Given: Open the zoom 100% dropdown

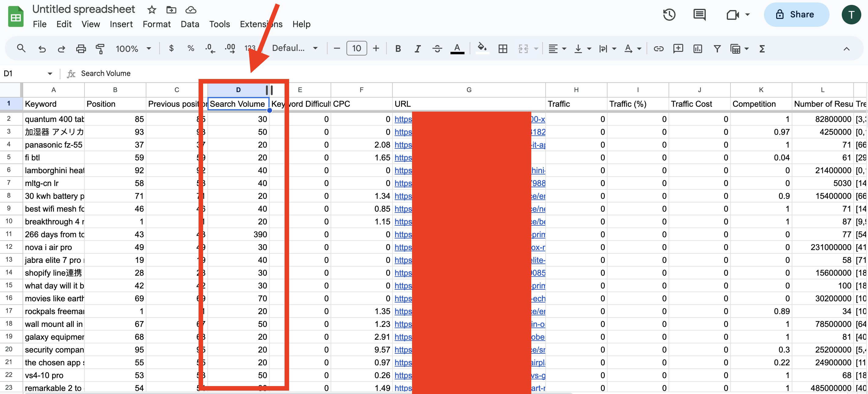Looking at the screenshot, I should (134, 48).
